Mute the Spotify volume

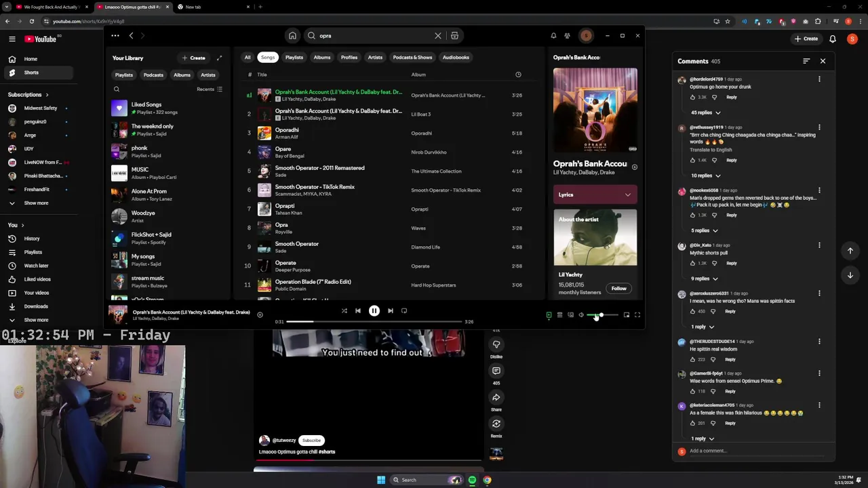pos(581,315)
